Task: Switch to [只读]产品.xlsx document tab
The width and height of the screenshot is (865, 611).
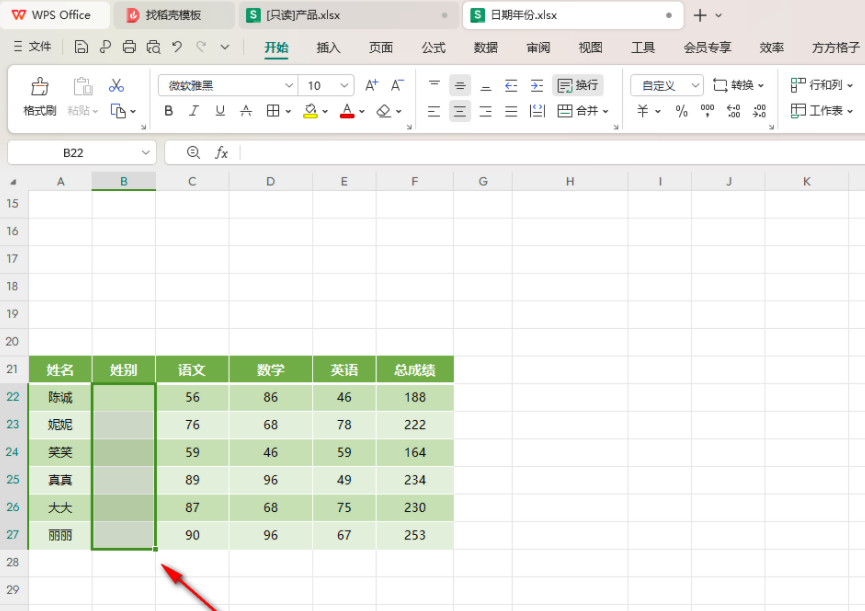Action: coord(349,15)
